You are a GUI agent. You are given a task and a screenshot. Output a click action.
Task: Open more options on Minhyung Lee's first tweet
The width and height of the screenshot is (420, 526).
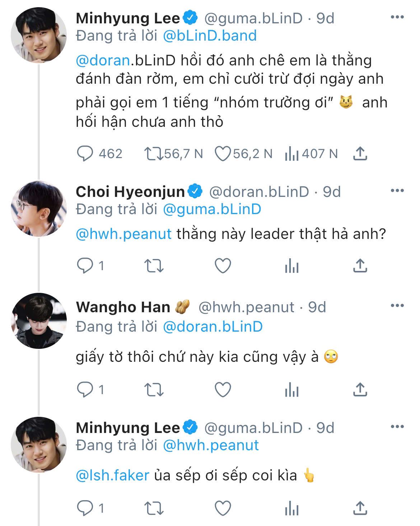397,17
